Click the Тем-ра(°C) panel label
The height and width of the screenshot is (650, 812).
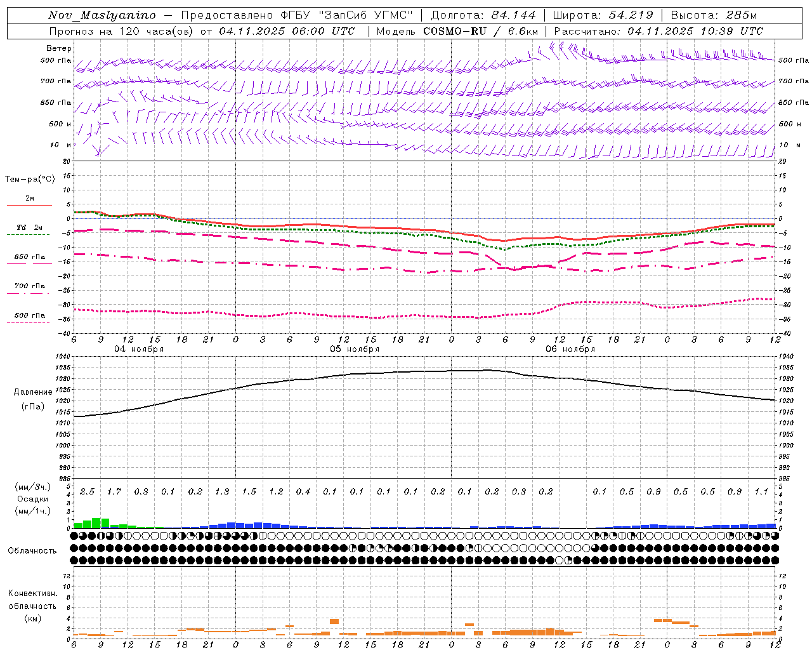click(30, 180)
